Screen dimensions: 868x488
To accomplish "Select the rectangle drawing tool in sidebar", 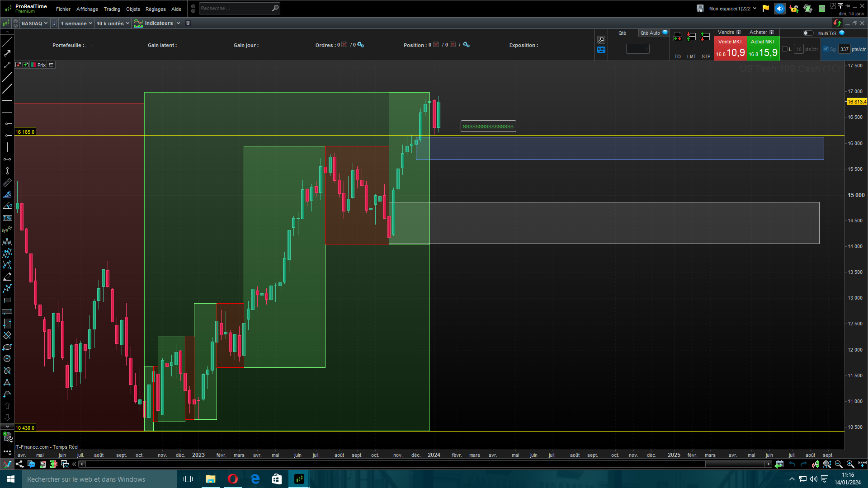I will (7, 300).
